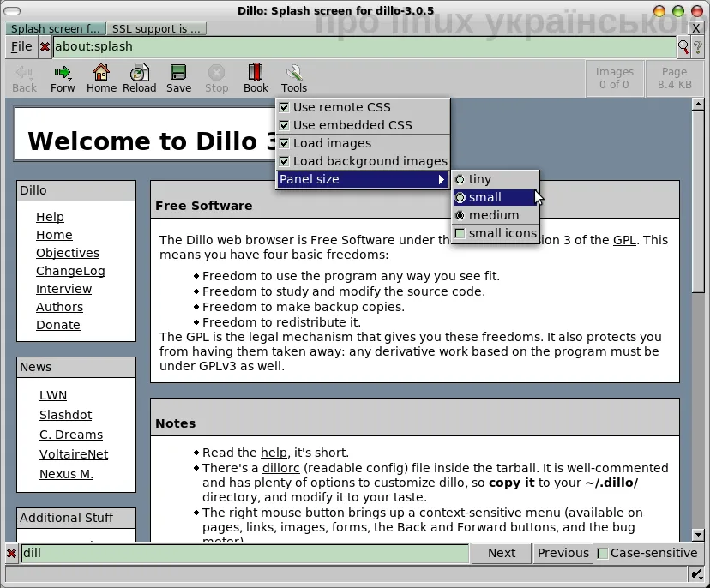Find Previous match button

[563, 553]
